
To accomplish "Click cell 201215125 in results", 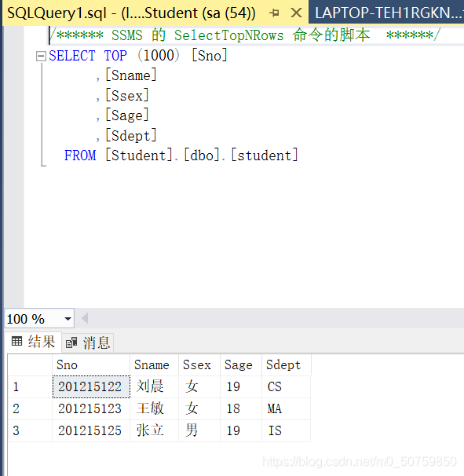I will point(91,430).
